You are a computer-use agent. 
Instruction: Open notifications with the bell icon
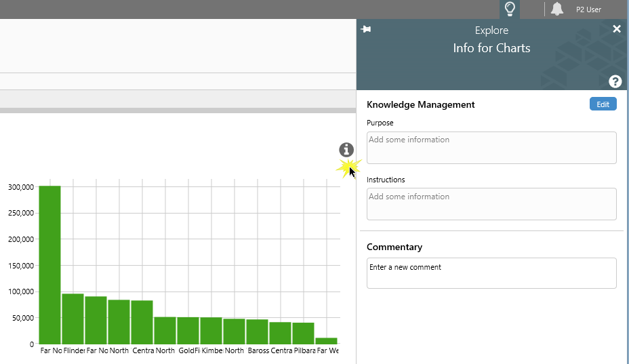557,9
